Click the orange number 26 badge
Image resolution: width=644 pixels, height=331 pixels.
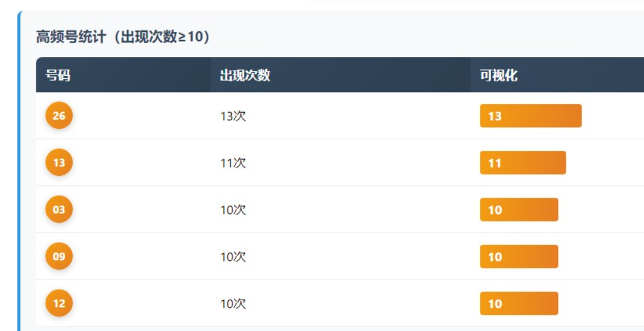[59, 116]
